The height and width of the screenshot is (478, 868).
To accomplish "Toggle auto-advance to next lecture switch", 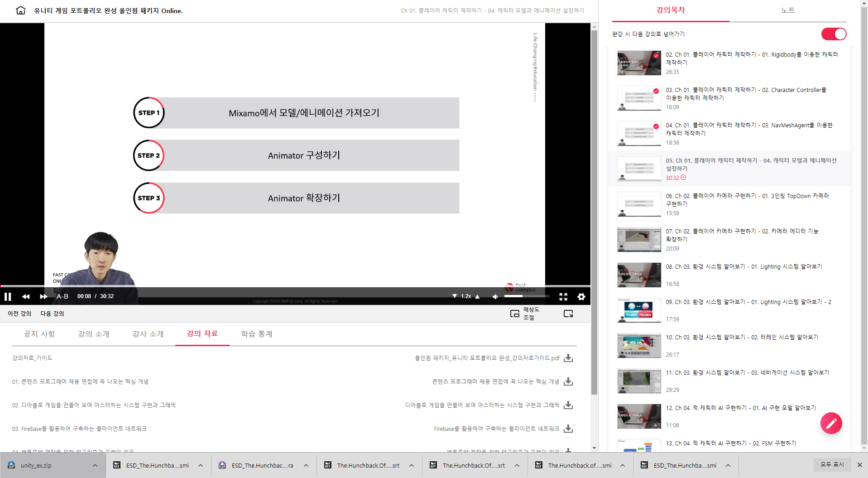I will pos(834,34).
